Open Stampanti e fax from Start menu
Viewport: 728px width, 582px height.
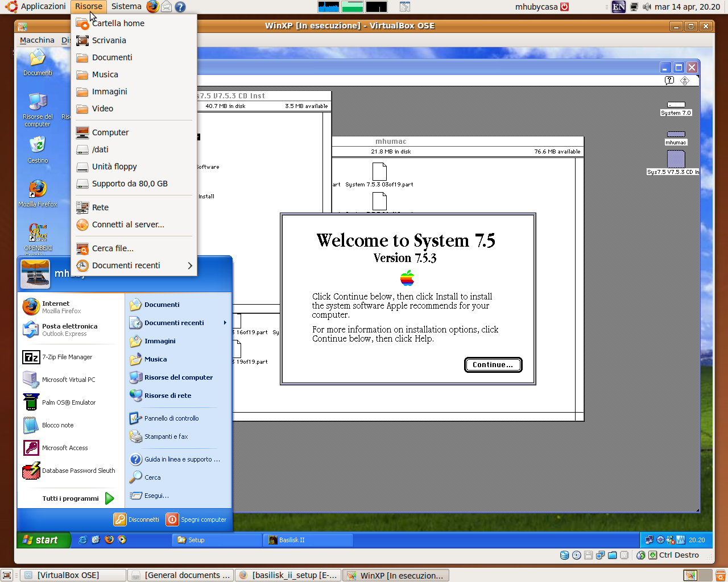click(178, 436)
